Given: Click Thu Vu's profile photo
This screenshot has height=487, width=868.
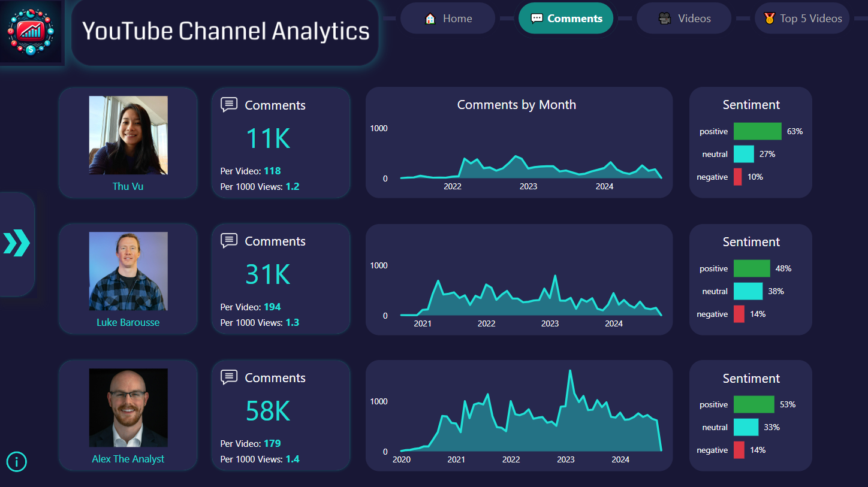Looking at the screenshot, I should point(128,135).
